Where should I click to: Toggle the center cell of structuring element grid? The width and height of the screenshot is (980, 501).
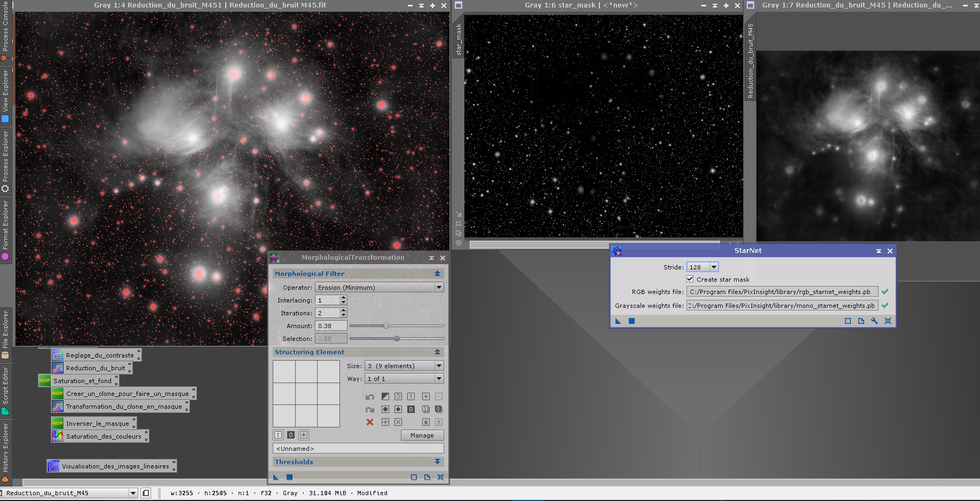click(306, 394)
